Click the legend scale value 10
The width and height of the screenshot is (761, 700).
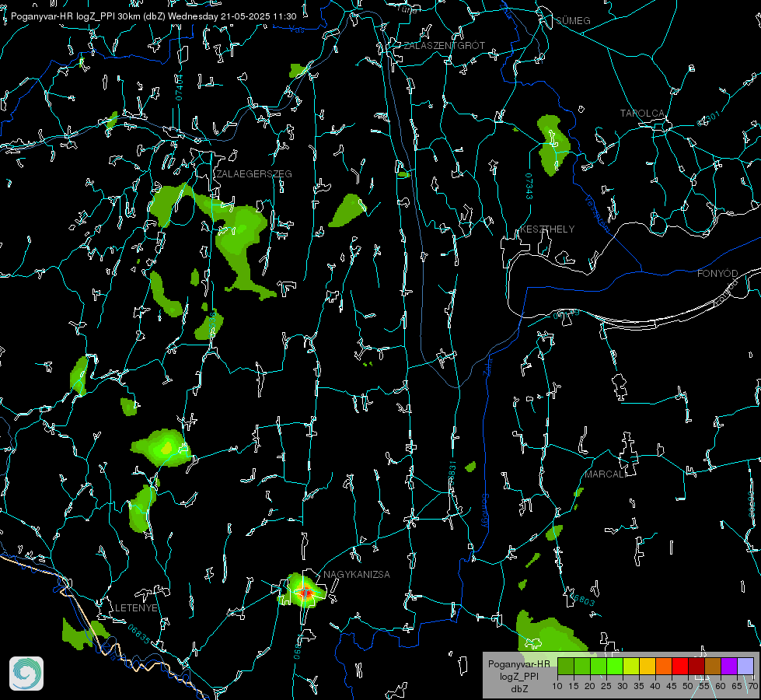(557, 687)
